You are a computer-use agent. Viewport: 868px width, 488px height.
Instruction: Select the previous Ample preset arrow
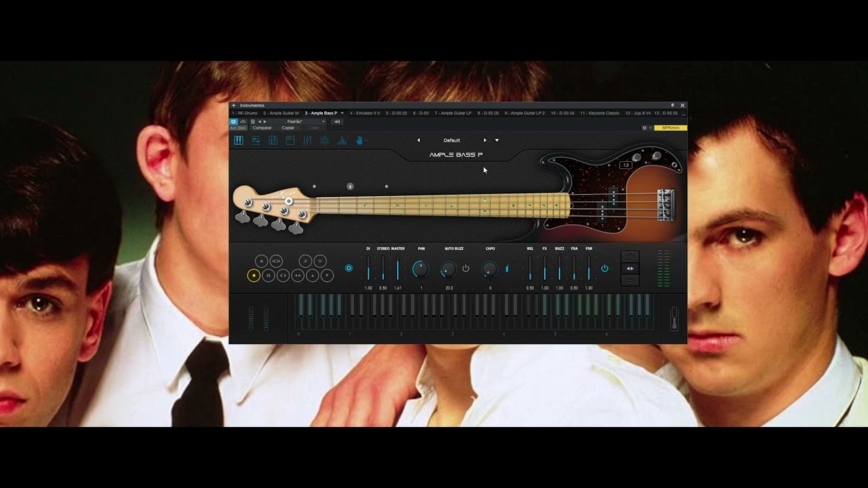[x=418, y=140]
